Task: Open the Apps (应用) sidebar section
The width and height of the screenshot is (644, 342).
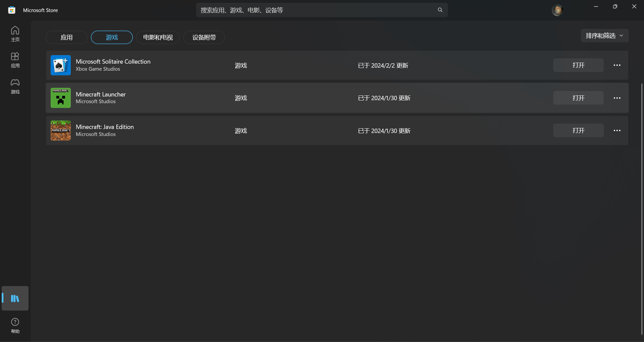Action: click(15, 60)
